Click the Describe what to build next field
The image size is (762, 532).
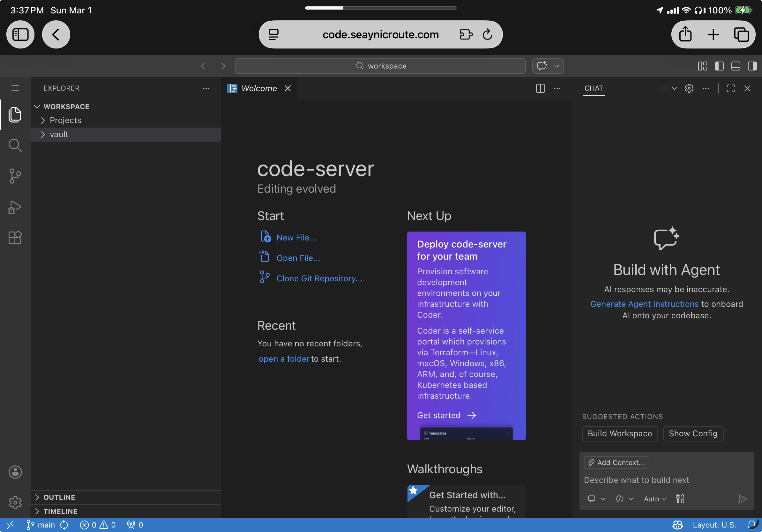point(636,480)
